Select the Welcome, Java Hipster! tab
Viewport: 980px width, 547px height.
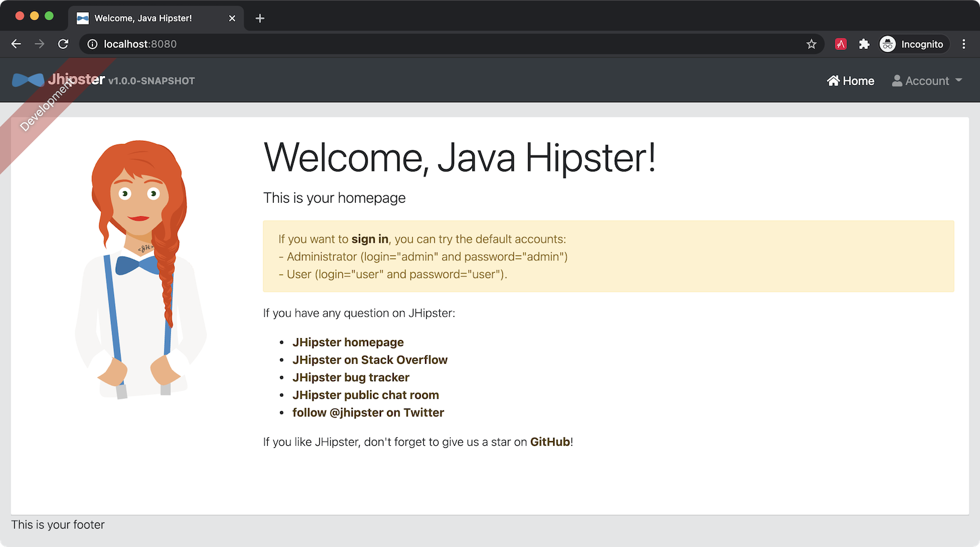click(143, 18)
